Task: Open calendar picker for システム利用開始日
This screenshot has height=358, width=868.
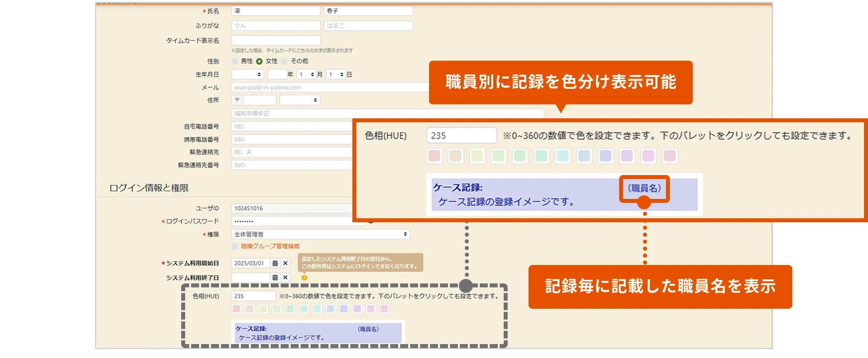Action: coord(275,264)
